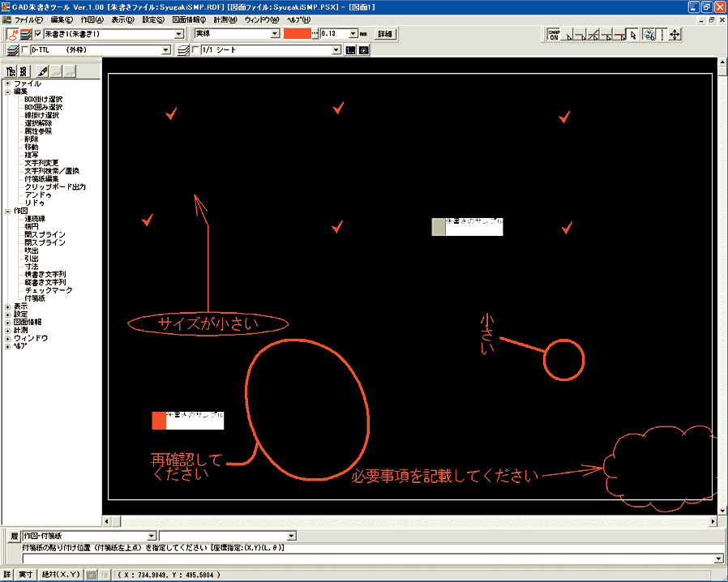Select アンドゥ in the tree

pyautogui.click(x=38, y=195)
